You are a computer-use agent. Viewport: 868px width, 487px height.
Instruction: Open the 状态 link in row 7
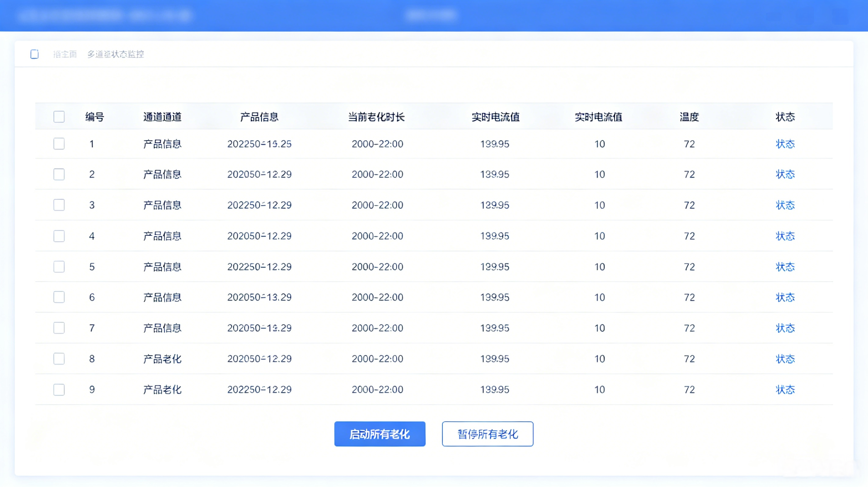[x=785, y=328]
